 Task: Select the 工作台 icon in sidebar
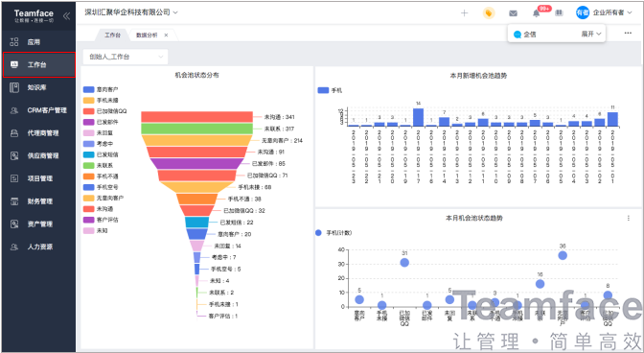[14, 64]
